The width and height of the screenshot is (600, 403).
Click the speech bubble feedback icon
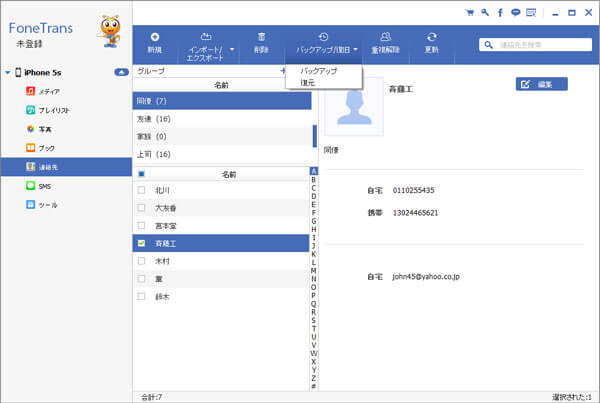click(515, 13)
